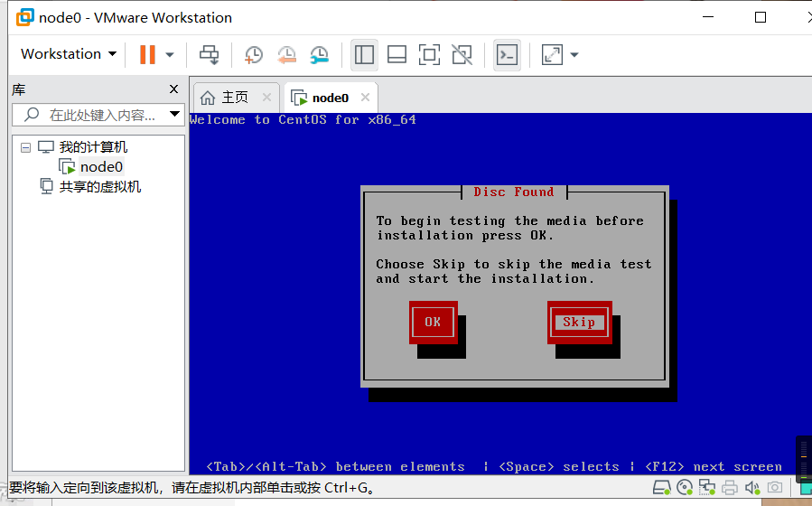Pause the virtual machine
This screenshot has width=812, height=506.
pos(147,54)
